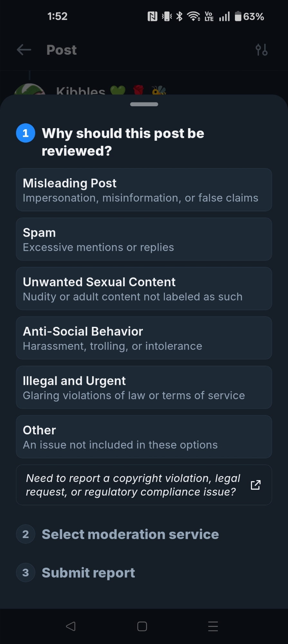The image size is (288, 644).
Task: Choose Other as the report reason
Action: pyautogui.click(x=144, y=437)
